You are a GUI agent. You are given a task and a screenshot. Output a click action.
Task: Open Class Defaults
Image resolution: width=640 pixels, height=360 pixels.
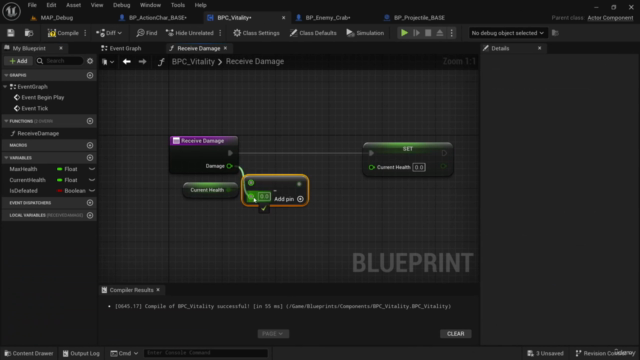tap(313, 33)
